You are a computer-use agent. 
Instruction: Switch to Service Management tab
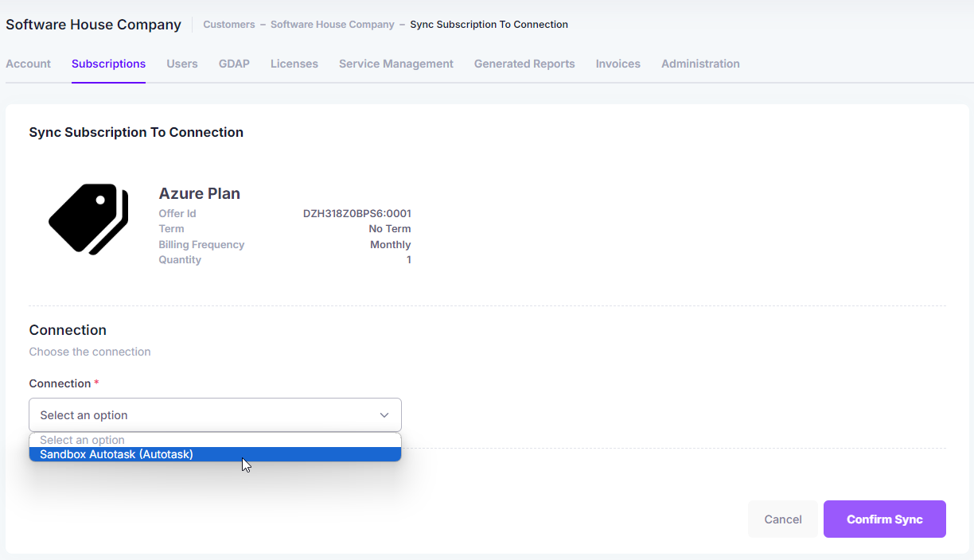click(396, 64)
